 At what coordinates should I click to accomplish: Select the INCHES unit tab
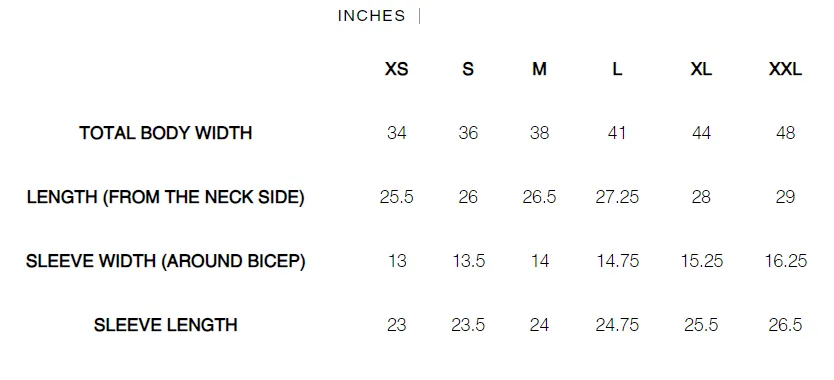[371, 16]
